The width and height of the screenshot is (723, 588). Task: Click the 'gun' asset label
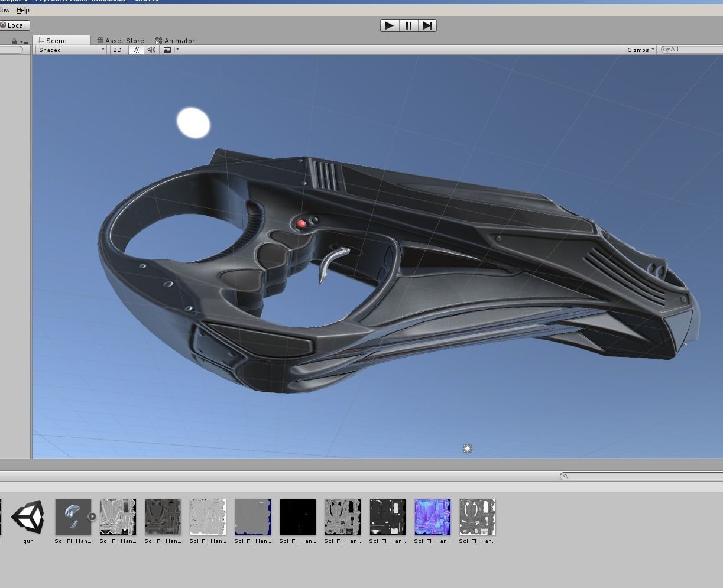click(28, 541)
